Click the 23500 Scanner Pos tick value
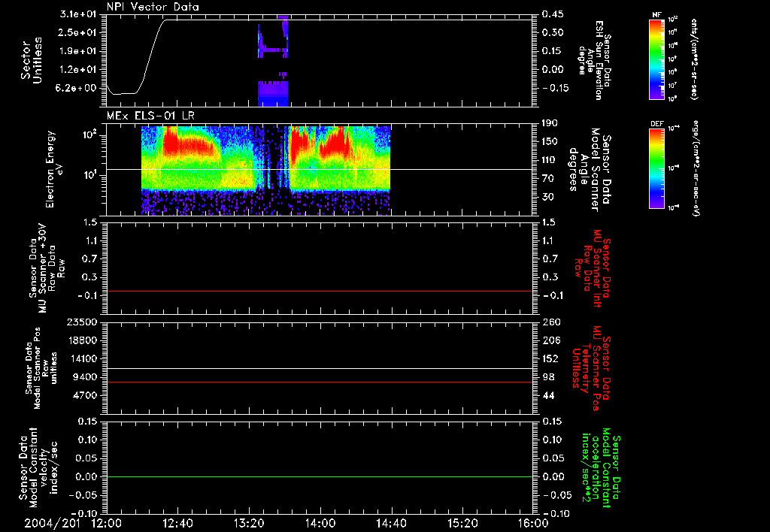The image size is (770, 532). point(83,322)
